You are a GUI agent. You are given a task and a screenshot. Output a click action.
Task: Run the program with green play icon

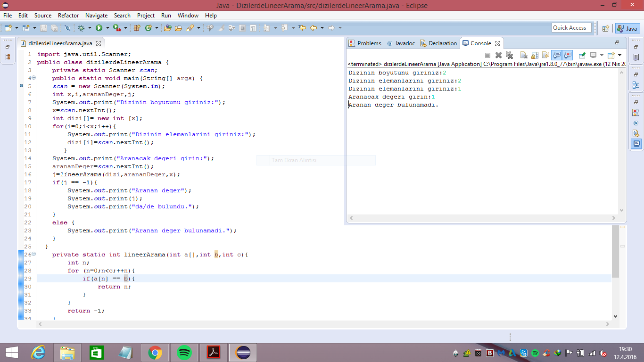point(99,28)
